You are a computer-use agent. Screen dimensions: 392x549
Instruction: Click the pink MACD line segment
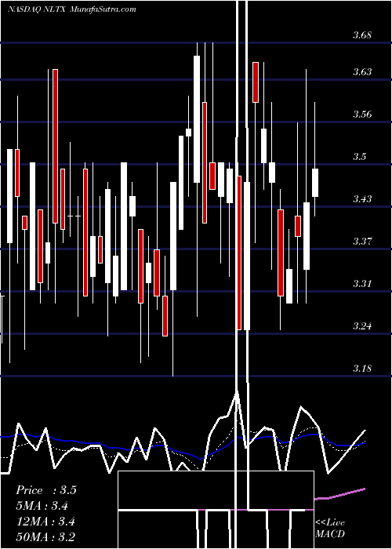coord(339,493)
